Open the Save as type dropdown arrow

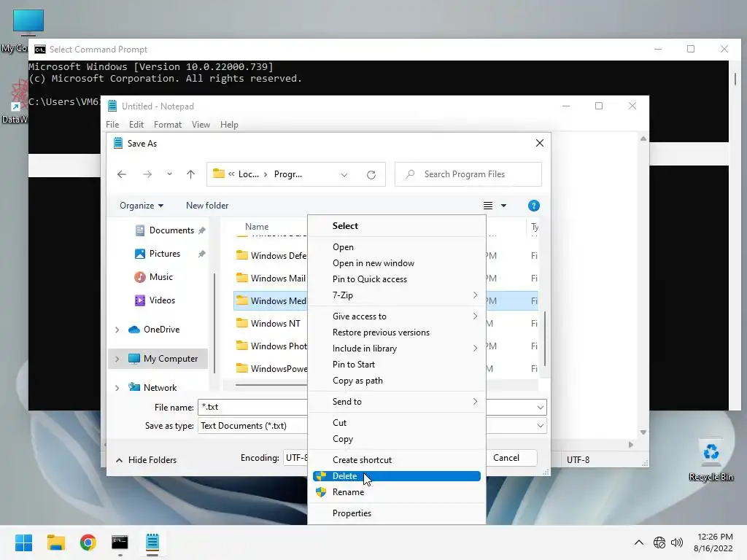click(x=541, y=426)
